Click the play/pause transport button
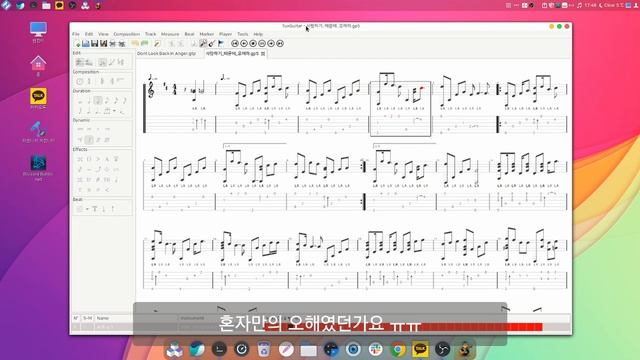The height and width of the screenshot is (360, 640). [x=262, y=44]
